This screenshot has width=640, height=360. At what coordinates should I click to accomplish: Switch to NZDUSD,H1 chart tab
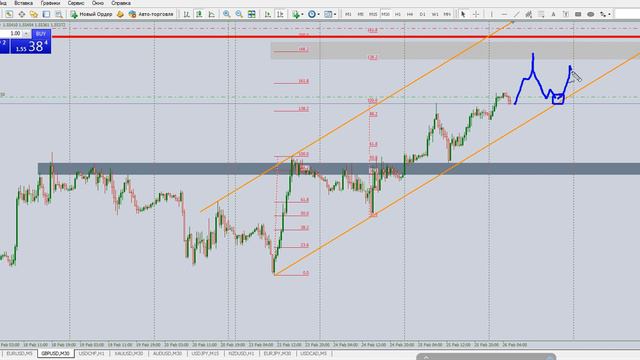(x=242, y=353)
